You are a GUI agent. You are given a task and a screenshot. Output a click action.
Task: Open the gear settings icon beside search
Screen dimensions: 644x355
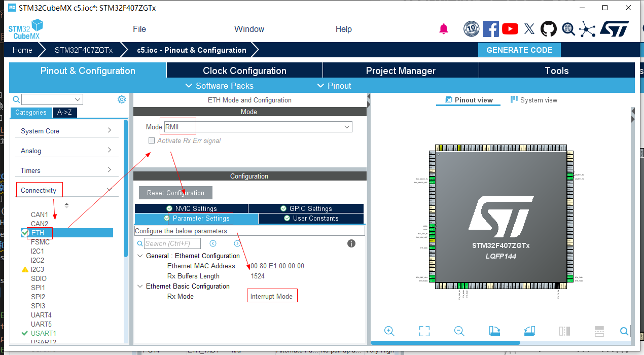tap(122, 99)
